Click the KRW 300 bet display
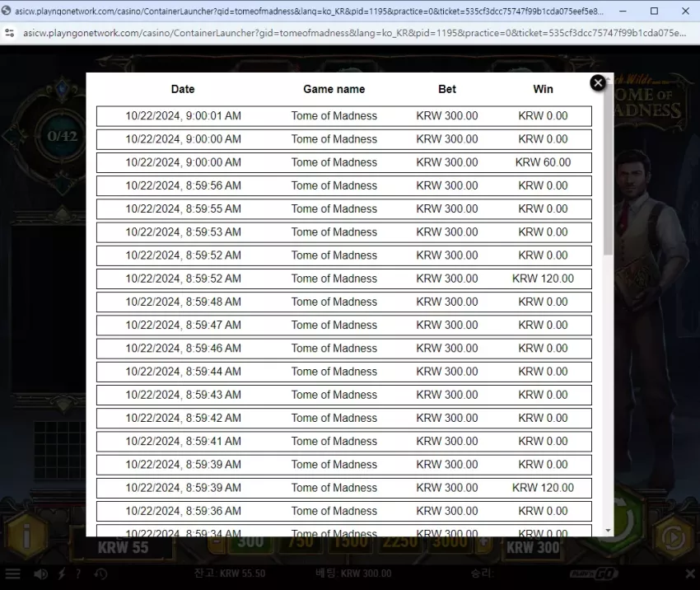The image size is (700, 590). click(x=533, y=547)
